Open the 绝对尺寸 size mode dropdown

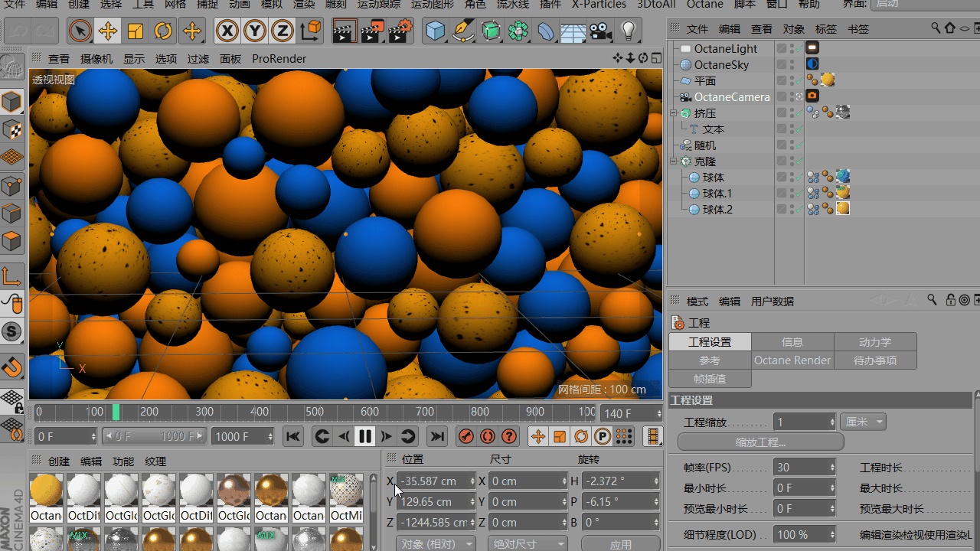[528, 544]
